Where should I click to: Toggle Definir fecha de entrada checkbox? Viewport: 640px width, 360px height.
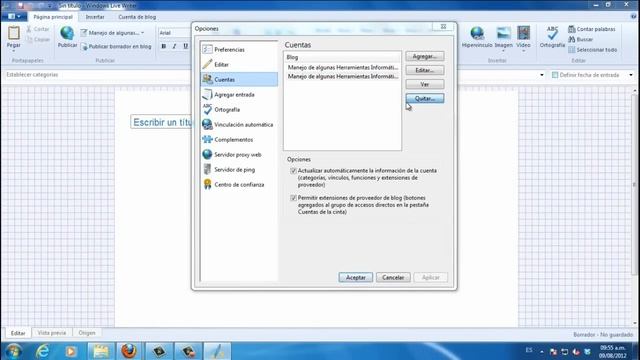[x=555, y=75]
